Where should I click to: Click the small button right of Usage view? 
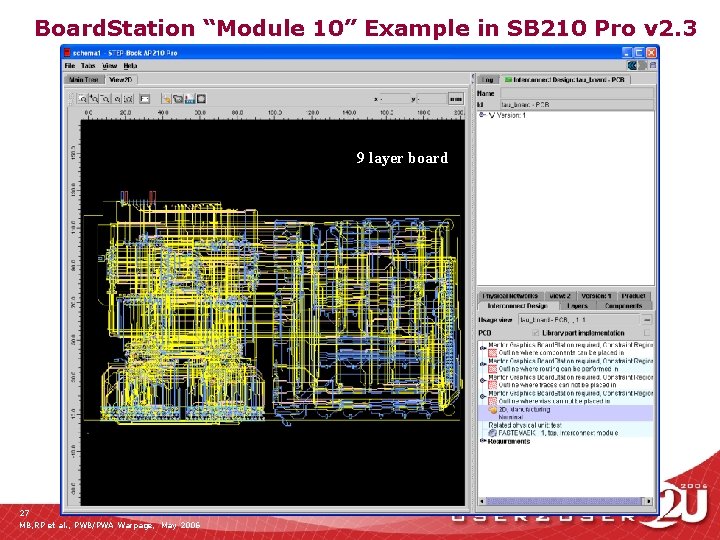(x=647, y=320)
